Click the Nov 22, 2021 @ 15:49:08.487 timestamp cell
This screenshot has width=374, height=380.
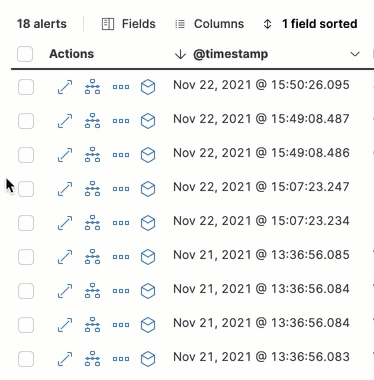[261, 119]
